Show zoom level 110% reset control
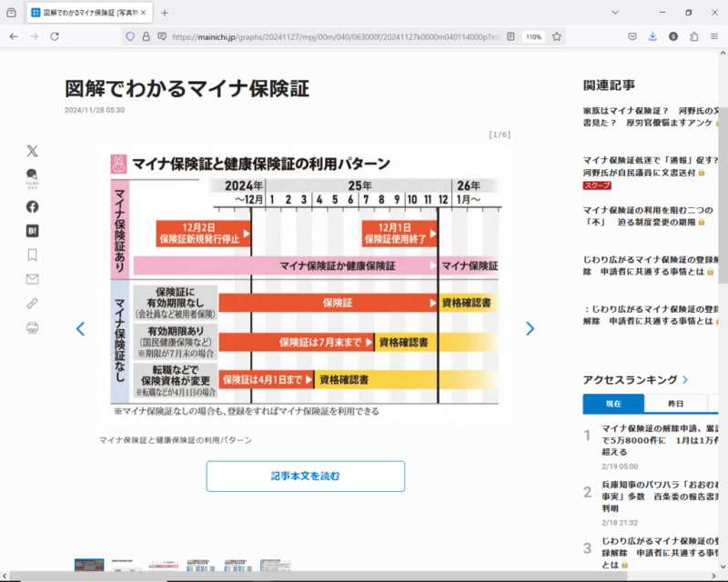 533,36
